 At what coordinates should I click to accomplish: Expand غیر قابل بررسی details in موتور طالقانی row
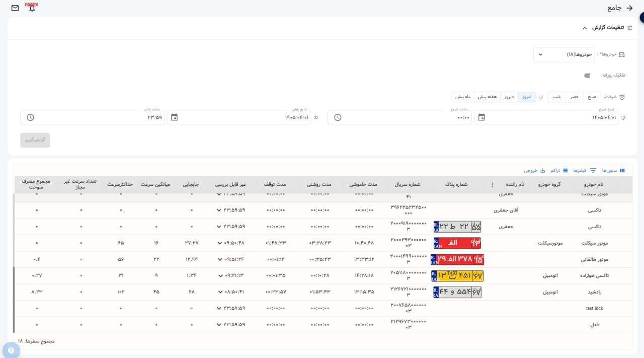pos(219,259)
